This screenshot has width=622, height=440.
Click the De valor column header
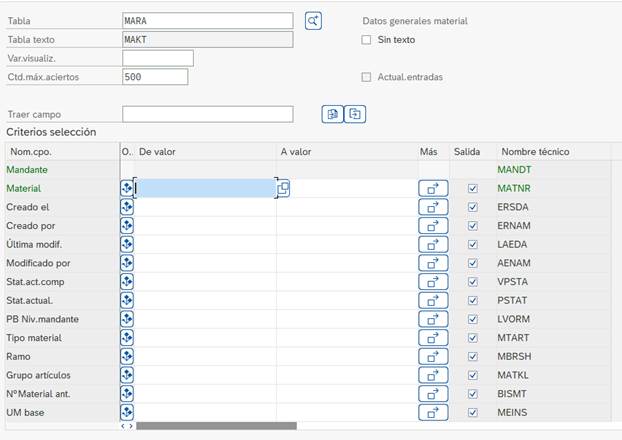(205, 152)
